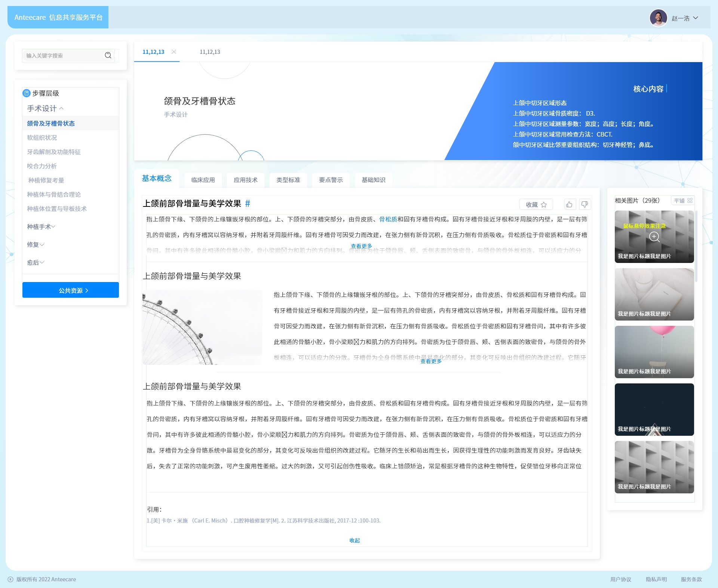The width and height of the screenshot is (718, 588).
Task: Open the 要点警示 tab
Action: point(331,180)
